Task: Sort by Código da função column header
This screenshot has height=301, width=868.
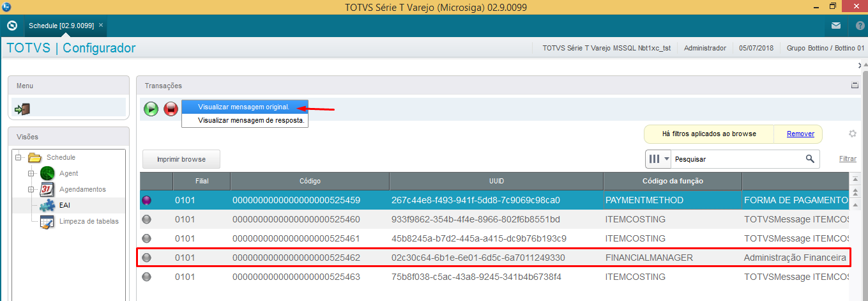Action: pos(673,181)
